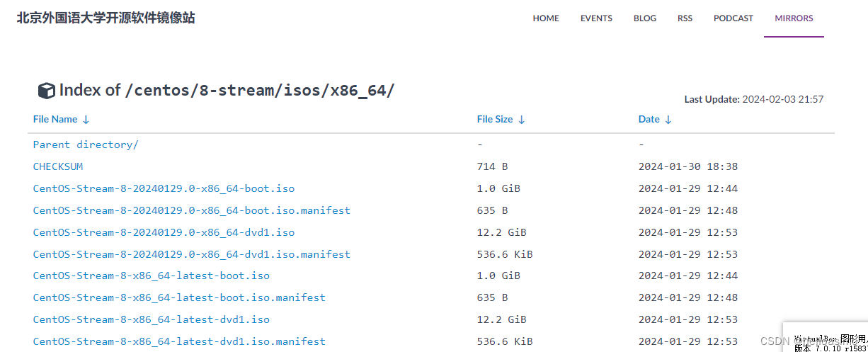Download the CHECKSUM file
Viewport: 868px width, 352px height.
(58, 166)
